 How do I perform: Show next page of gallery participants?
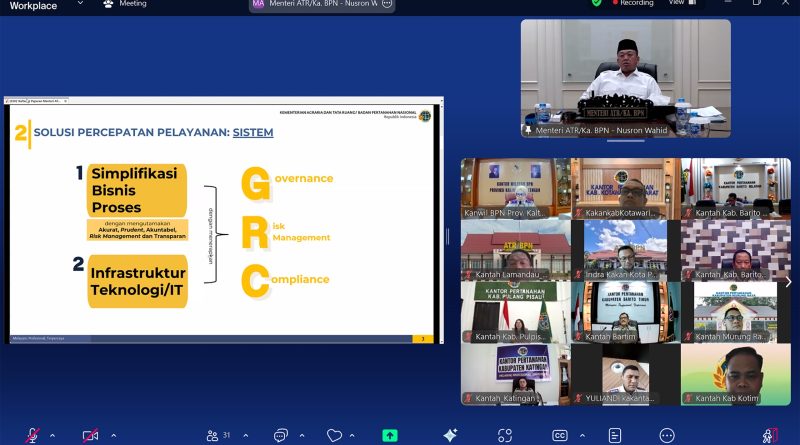coord(788,282)
